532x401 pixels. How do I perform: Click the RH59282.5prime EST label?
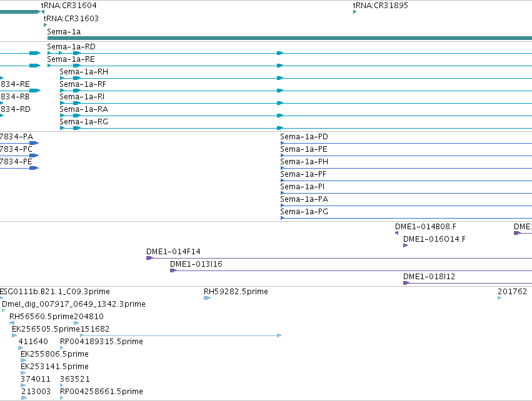[x=236, y=292]
